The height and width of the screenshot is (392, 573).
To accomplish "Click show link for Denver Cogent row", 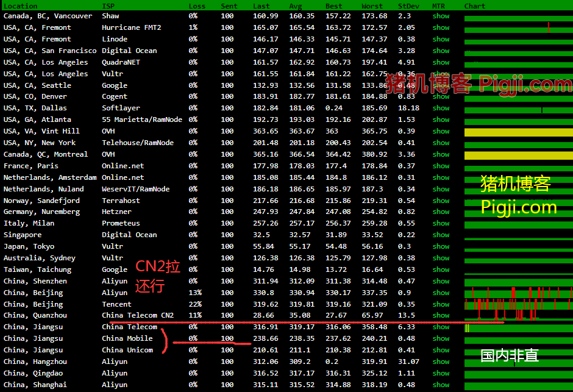I will tap(441, 96).
